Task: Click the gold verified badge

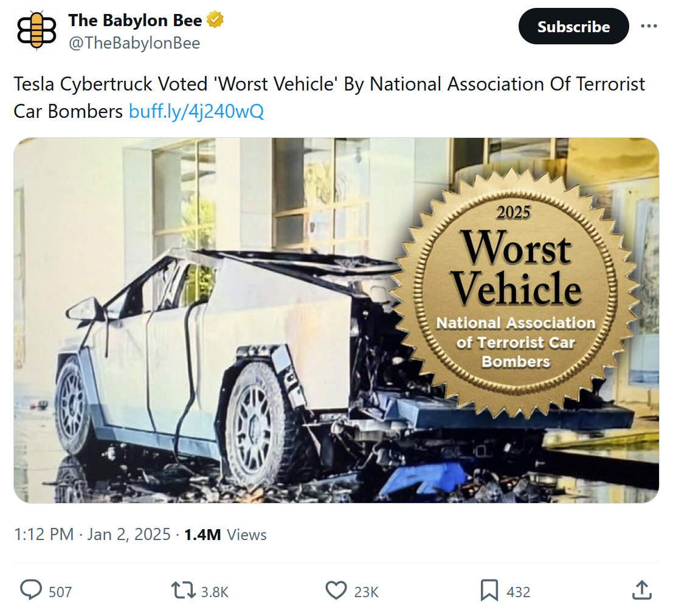Action: pyautogui.click(x=215, y=20)
